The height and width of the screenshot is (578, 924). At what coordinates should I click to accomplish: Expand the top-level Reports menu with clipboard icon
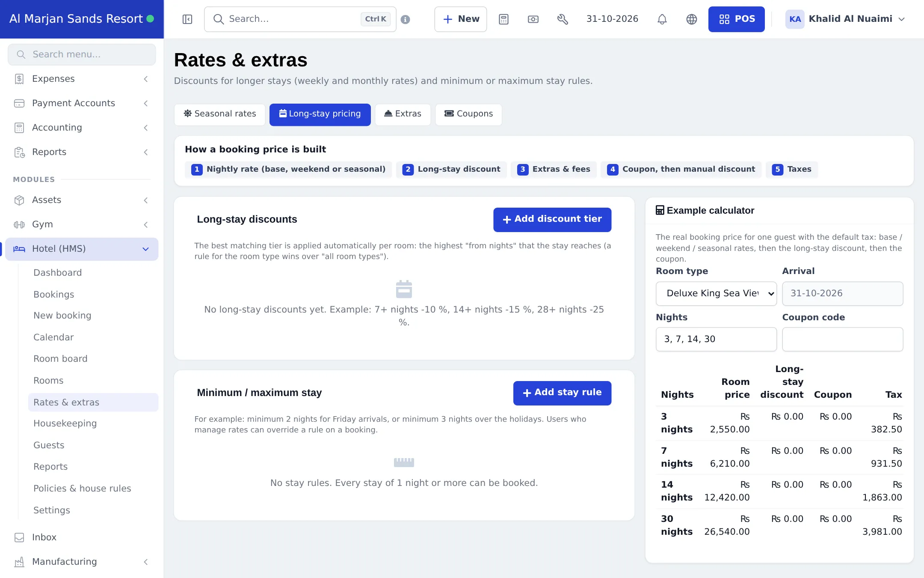click(x=82, y=152)
